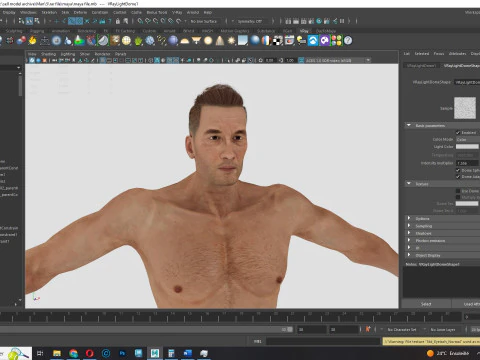The image size is (480, 360).
Task: Click the padlock icon in status line
Action: pyautogui.click(x=118, y=21)
